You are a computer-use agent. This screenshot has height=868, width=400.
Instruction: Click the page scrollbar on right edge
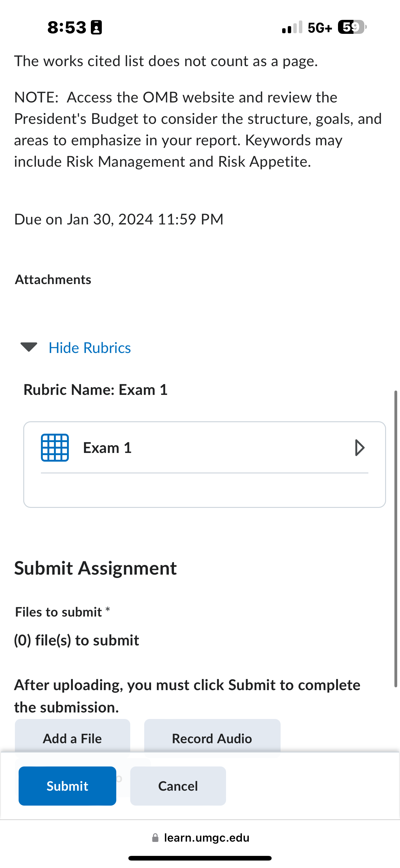[x=396, y=538]
